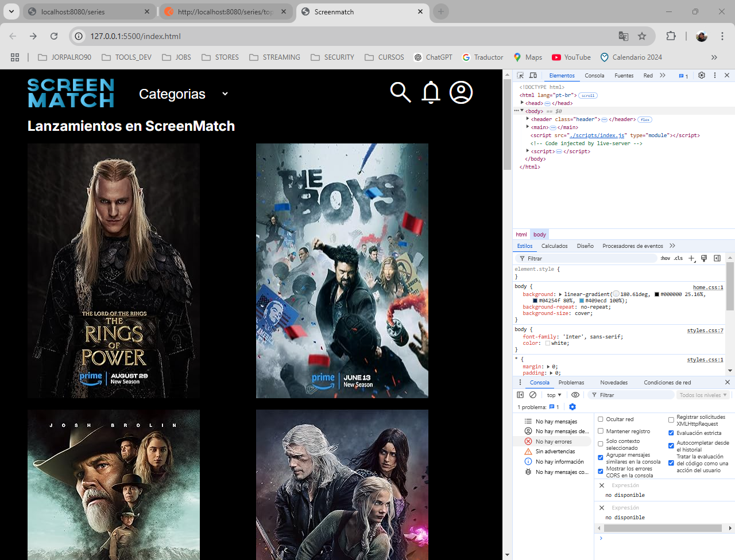Show more DevTools main tabs via chevrons
The width and height of the screenshot is (735, 560).
point(663,75)
